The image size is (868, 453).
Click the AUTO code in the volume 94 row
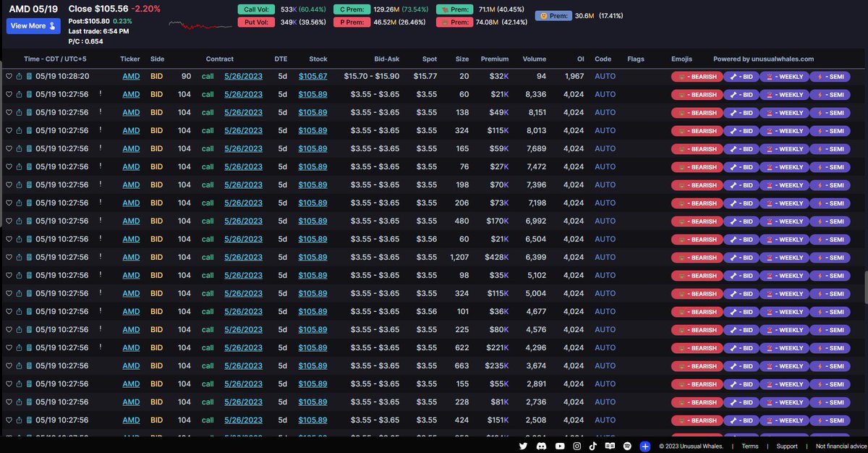tap(605, 76)
